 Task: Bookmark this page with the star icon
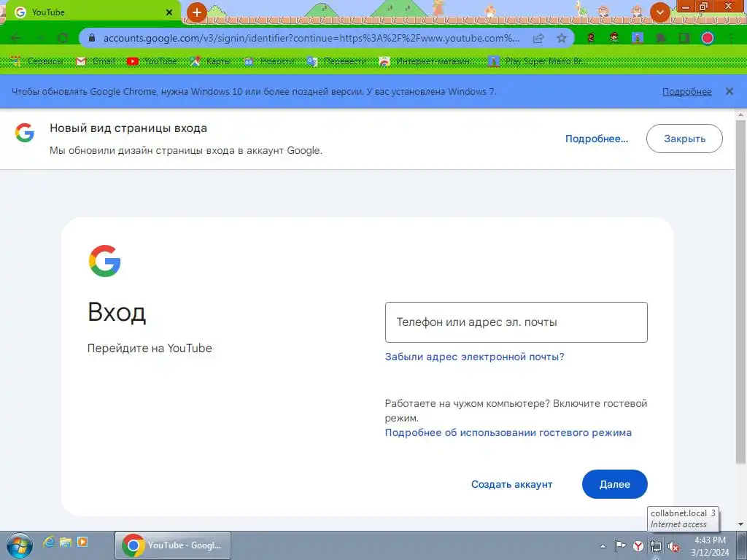point(562,38)
